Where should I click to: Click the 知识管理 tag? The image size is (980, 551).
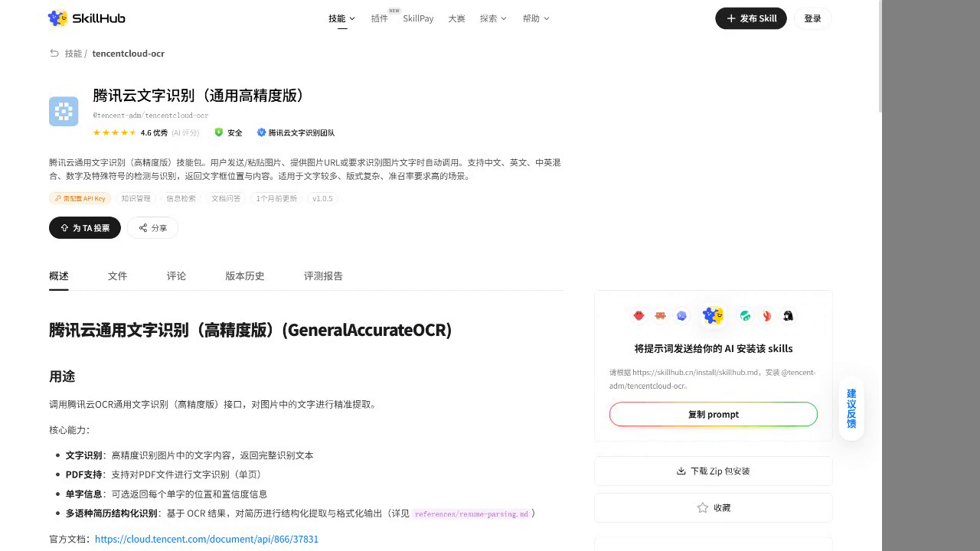coord(136,198)
